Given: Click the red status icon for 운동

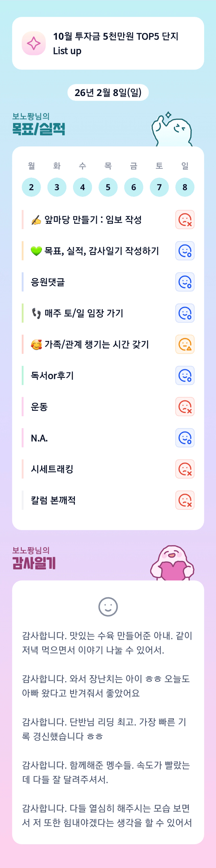Looking at the screenshot, I should 185,407.
